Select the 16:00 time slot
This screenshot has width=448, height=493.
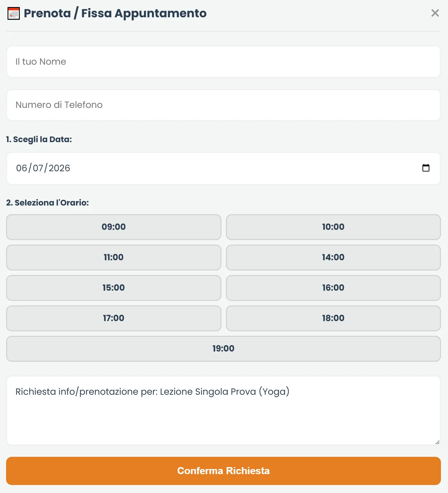333,288
